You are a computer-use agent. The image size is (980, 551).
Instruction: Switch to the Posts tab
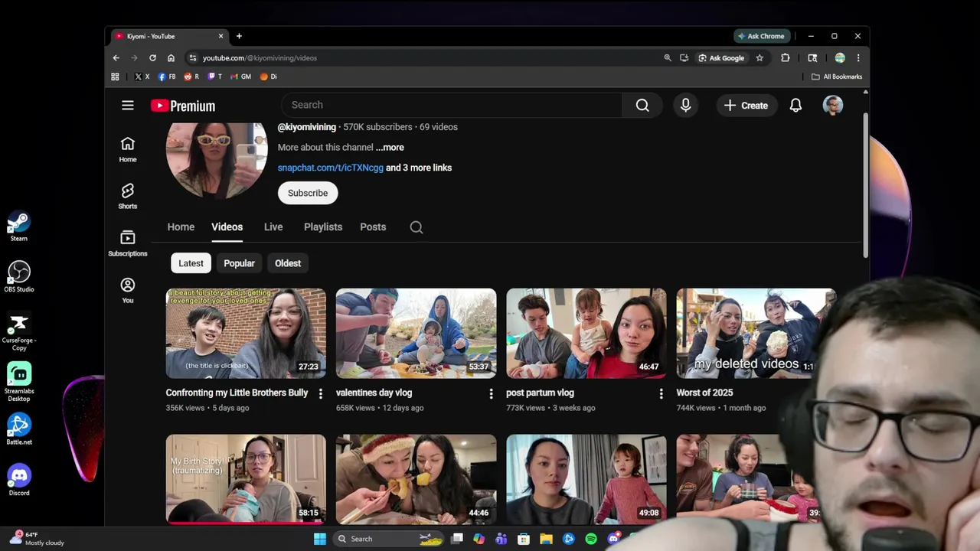pos(373,227)
